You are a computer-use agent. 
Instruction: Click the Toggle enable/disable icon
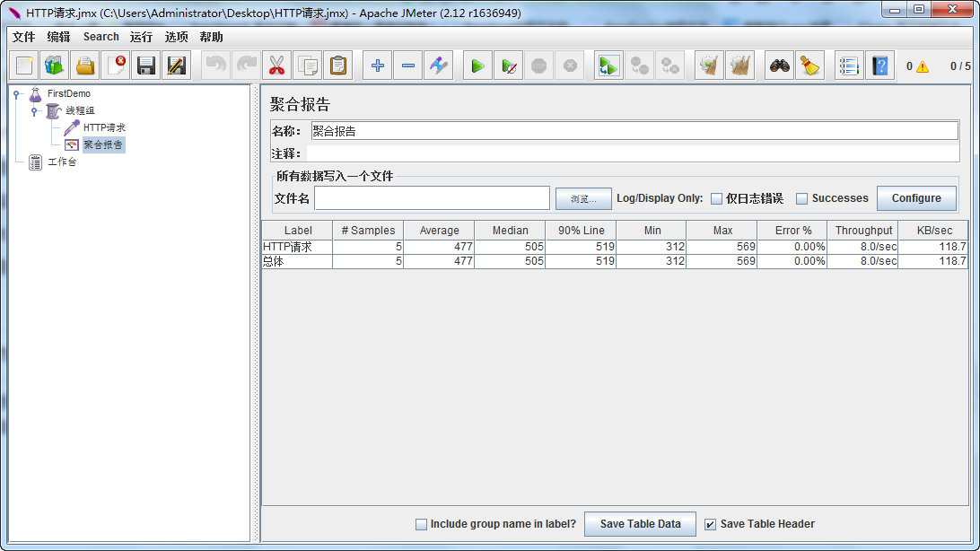coord(439,66)
